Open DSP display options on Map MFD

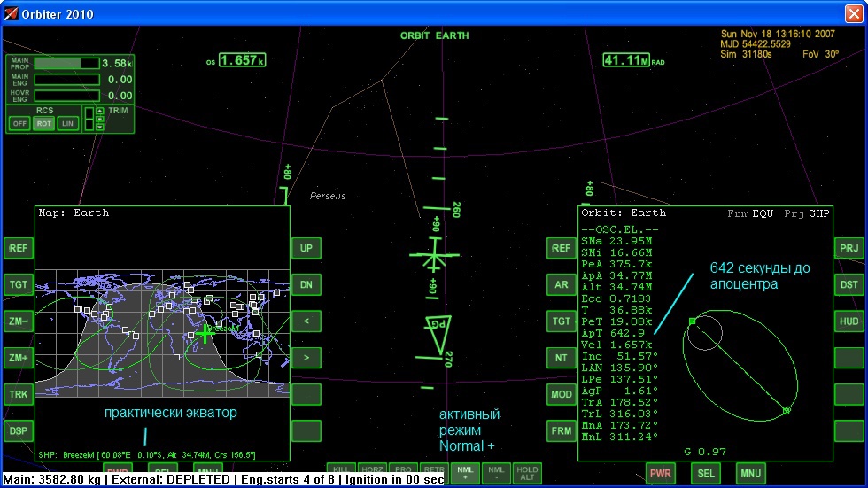pyautogui.click(x=19, y=430)
